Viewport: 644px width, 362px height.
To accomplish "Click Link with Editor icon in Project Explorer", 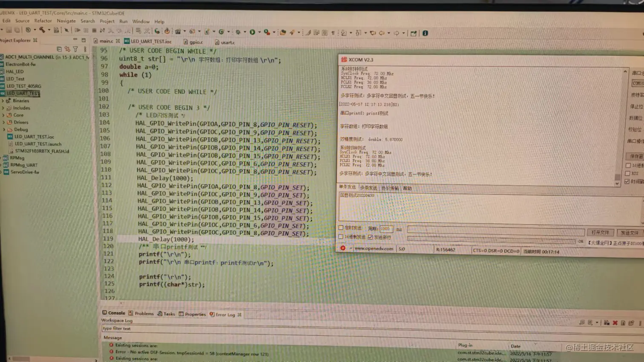I will pos(67,49).
